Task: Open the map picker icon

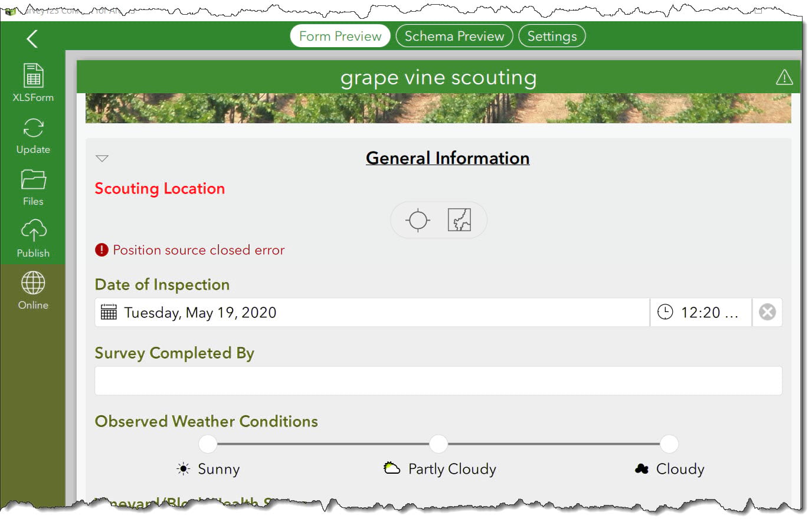Action: pos(459,220)
